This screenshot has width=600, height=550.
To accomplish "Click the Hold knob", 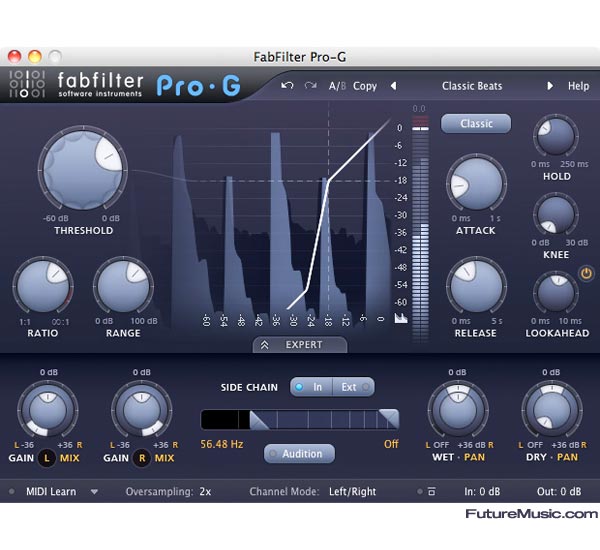I will pos(556,136).
